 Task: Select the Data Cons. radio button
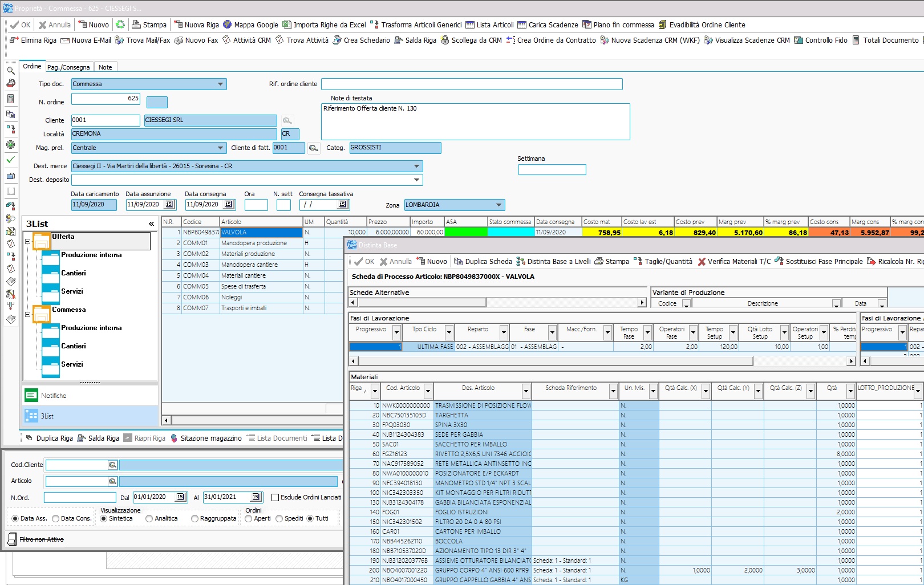[55, 518]
